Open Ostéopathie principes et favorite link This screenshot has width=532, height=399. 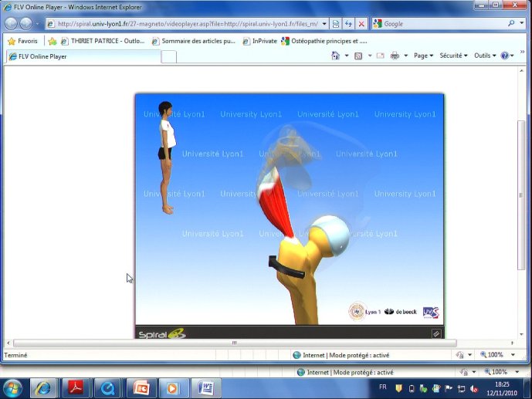click(324, 41)
